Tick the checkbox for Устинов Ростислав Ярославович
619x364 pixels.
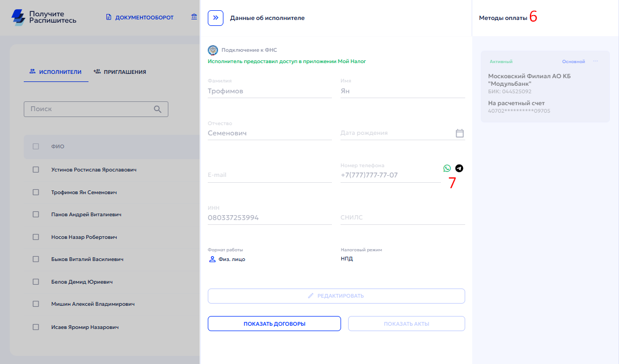(36, 170)
